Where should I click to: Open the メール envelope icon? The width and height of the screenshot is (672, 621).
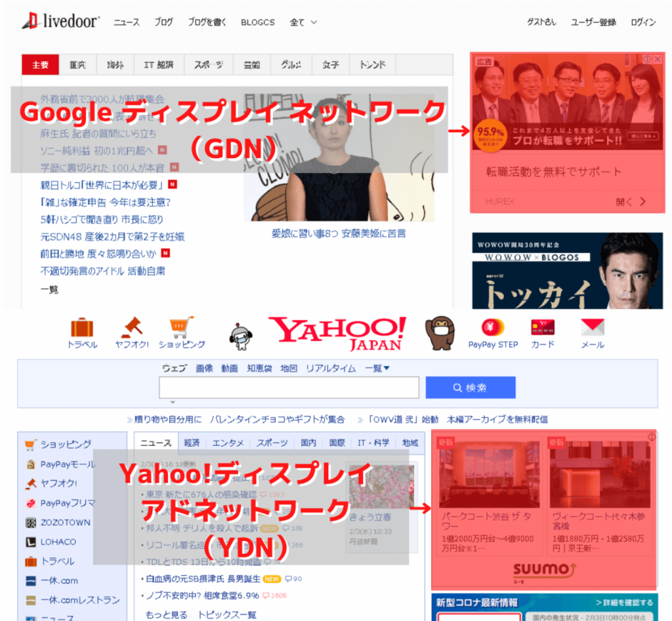click(x=593, y=328)
